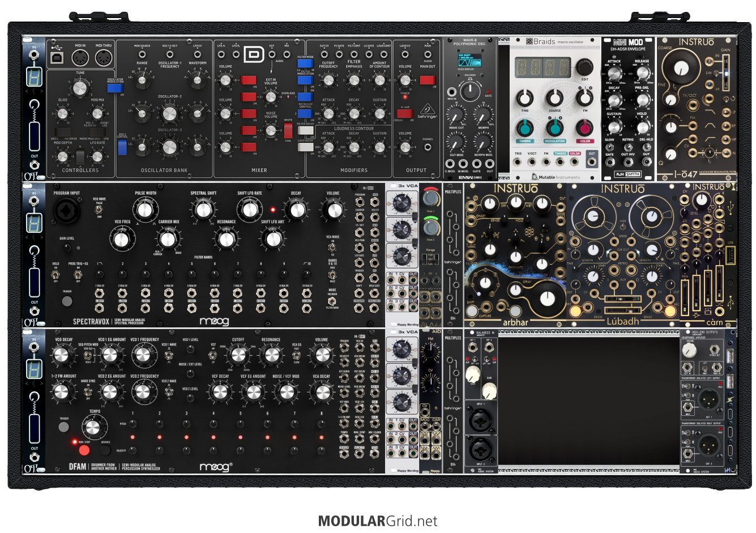
Task: Click the arbhar module name
Action: (x=515, y=322)
